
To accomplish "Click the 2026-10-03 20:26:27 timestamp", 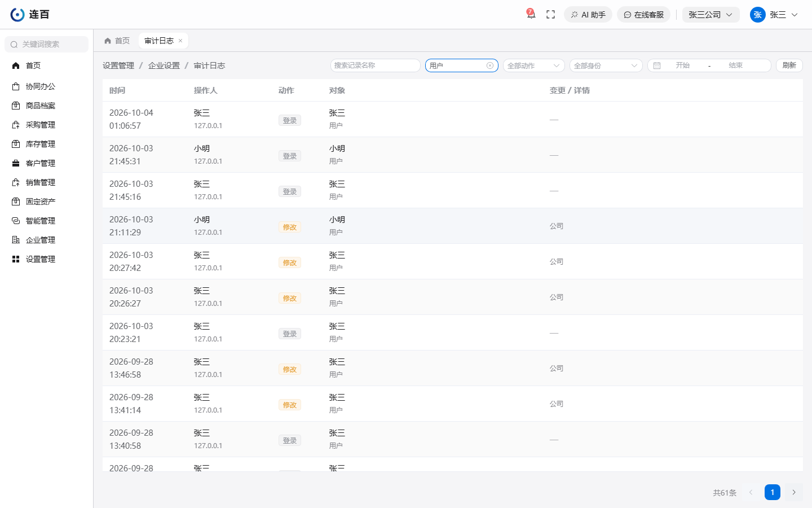I will (x=131, y=297).
